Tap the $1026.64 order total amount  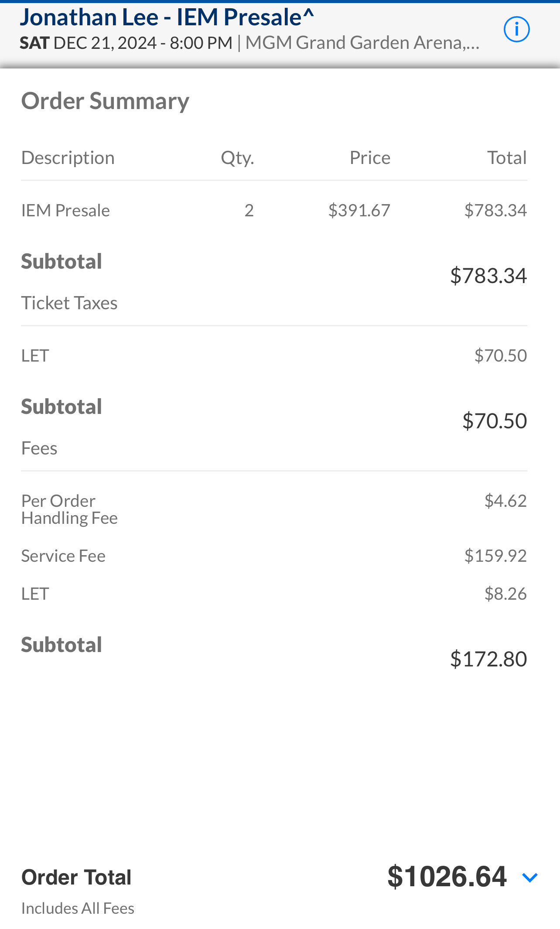[447, 877]
